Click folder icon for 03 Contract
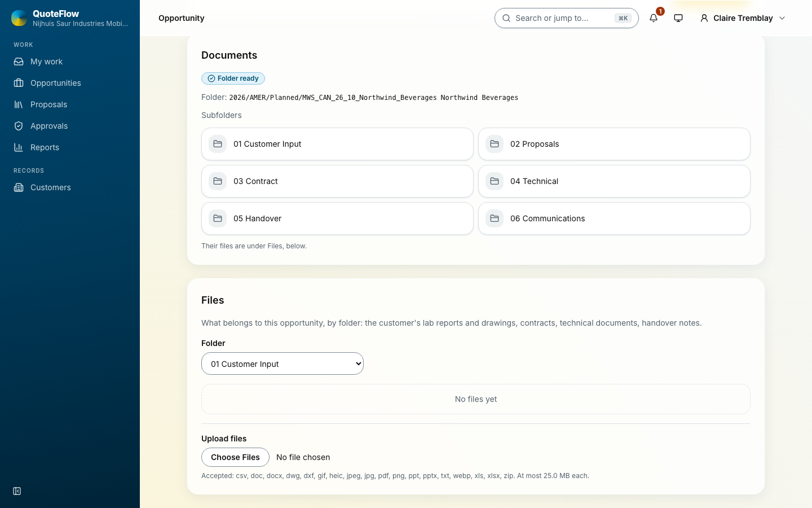Image resolution: width=812 pixels, height=508 pixels. pos(218,181)
